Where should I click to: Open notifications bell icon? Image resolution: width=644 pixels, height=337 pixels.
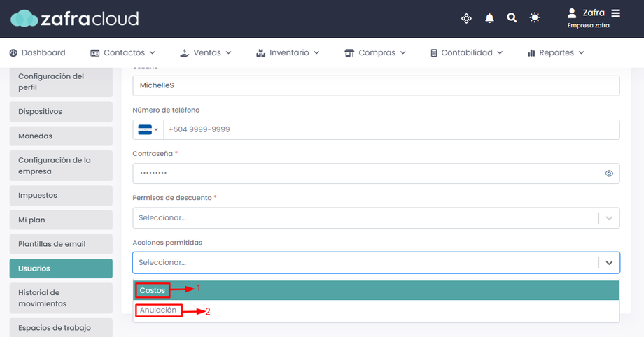(x=489, y=18)
